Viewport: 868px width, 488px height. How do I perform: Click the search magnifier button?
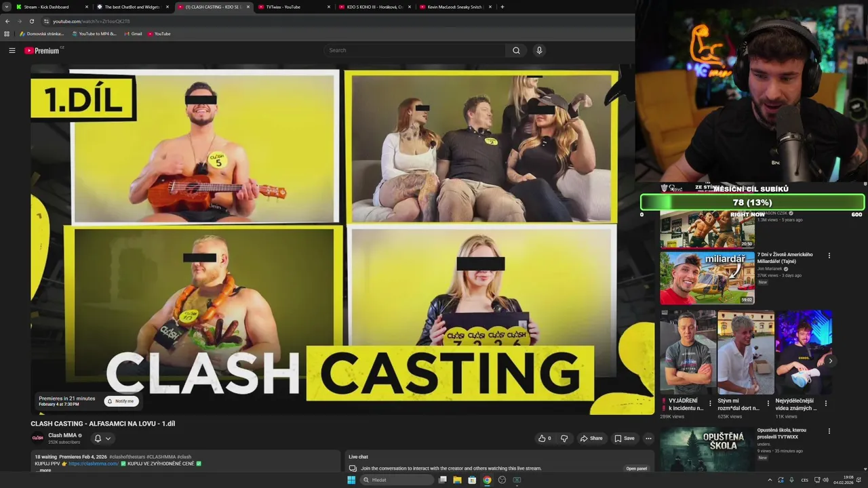point(516,50)
